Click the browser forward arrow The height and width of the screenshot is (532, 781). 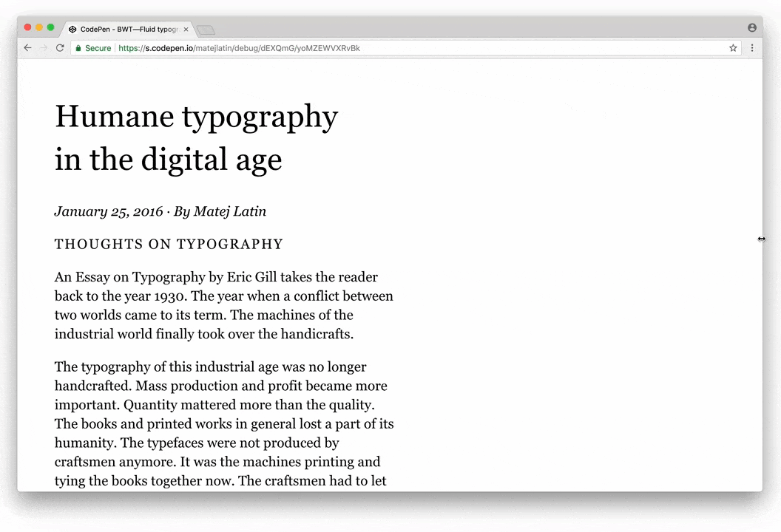point(44,48)
